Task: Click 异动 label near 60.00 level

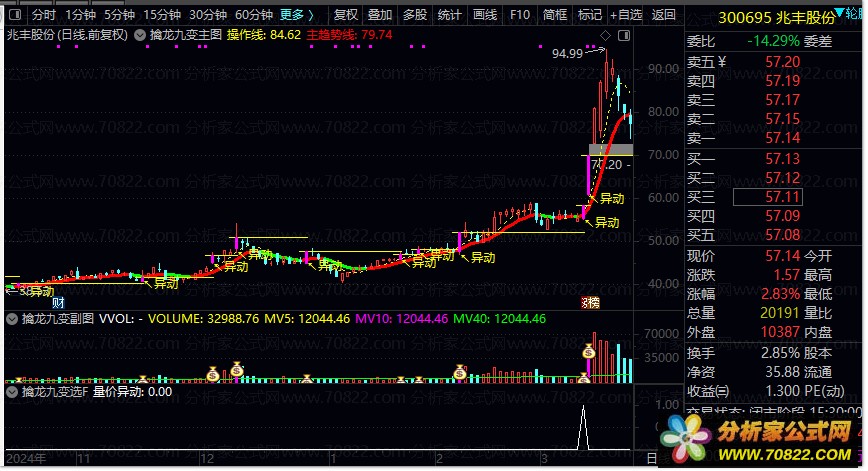Action: click(612, 199)
